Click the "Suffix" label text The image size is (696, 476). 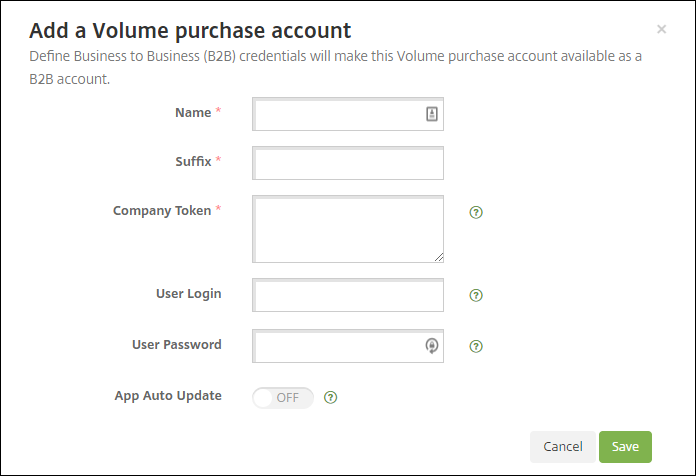(192, 160)
